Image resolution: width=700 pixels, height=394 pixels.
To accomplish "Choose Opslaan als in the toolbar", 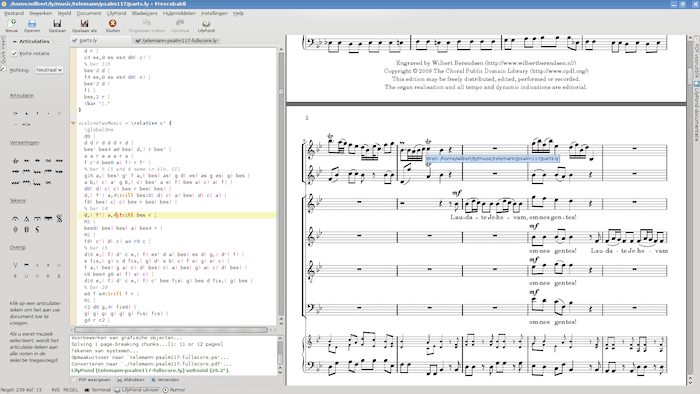I will click(84, 25).
